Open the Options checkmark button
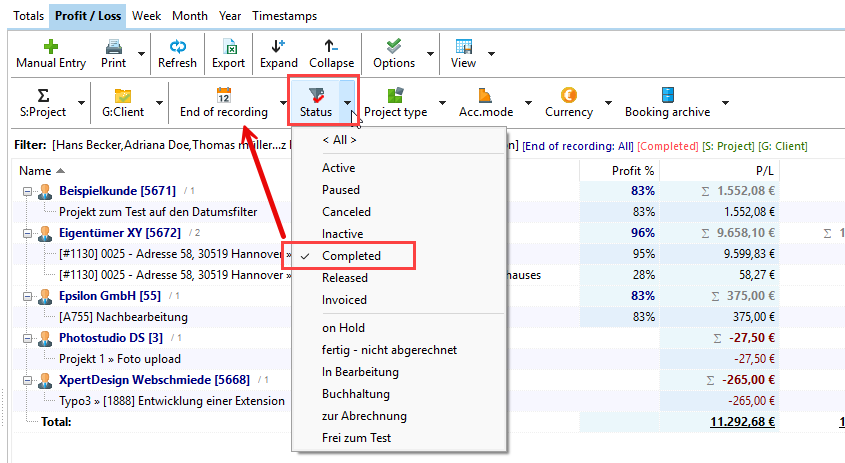This screenshot has width=845, height=463. pos(393,47)
